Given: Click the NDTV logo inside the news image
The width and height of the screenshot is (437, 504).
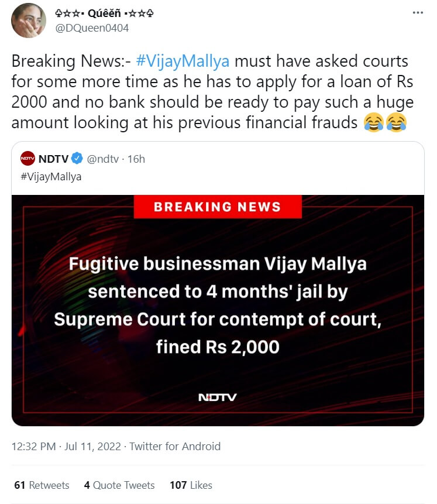Looking at the screenshot, I should click(218, 397).
